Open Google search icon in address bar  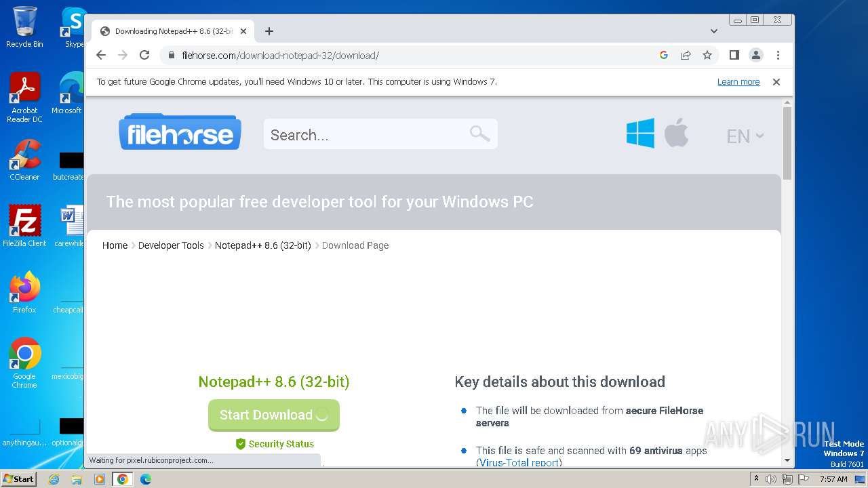[x=664, y=55]
